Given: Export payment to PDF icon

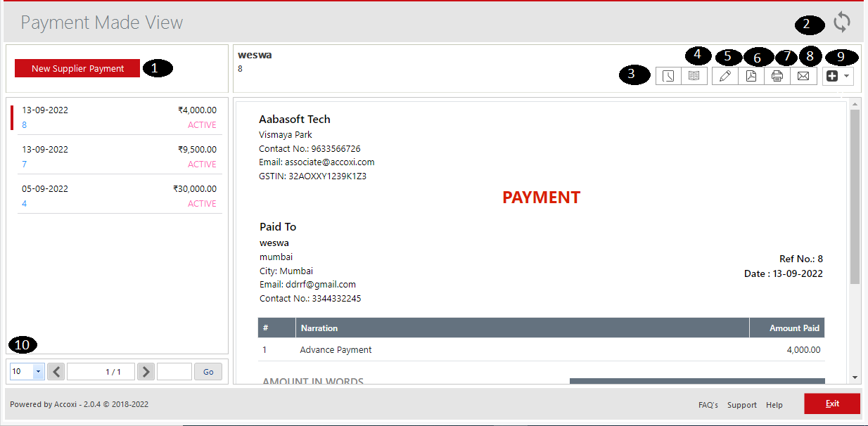Looking at the screenshot, I should pyautogui.click(x=751, y=76).
